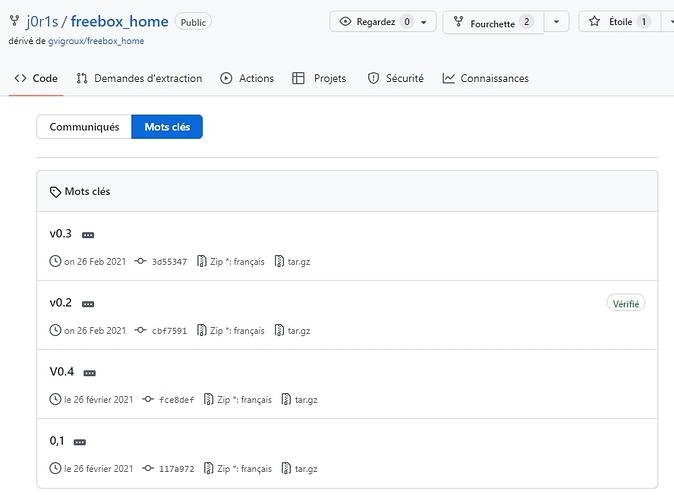Open the v0.3 tag
This screenshot has width=674, height=500.
(x=61, y=233)
